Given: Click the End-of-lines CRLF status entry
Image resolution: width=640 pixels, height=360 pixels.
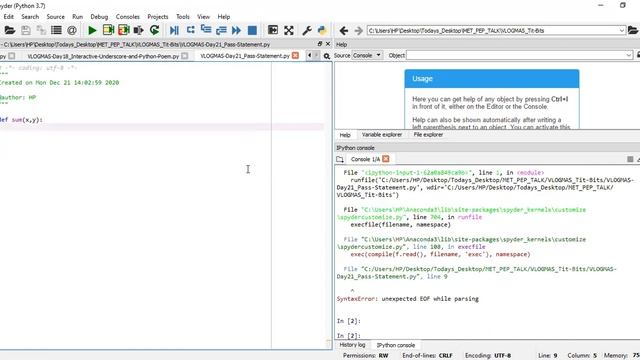Looking at the screenshot, I should pos(427,356).
